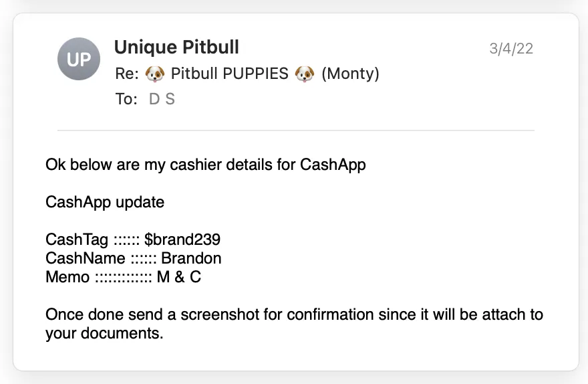Click the (Monty) text in subject
The image size is (588, 384).
(350, 74)
